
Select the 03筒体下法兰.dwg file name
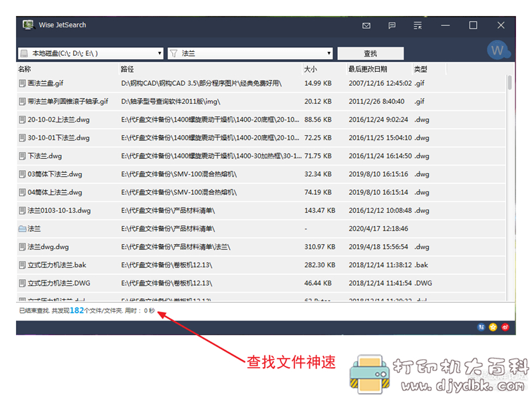point(55,174)
